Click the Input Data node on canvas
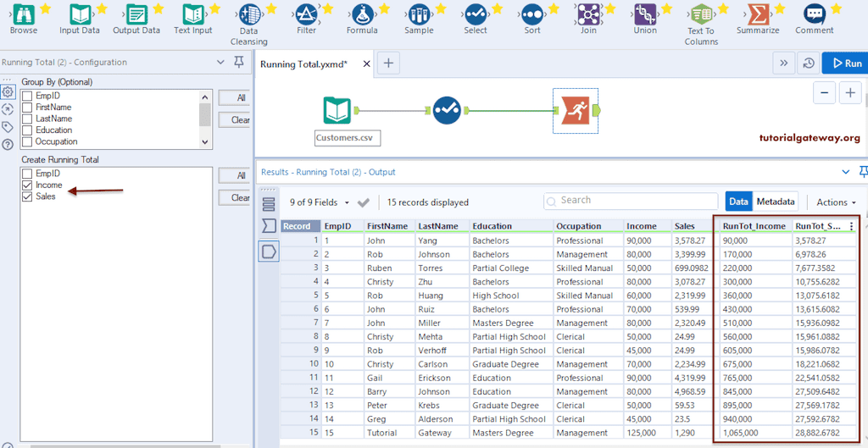The width and height of the screenshot is (868, 448). [x=337, y=111]
